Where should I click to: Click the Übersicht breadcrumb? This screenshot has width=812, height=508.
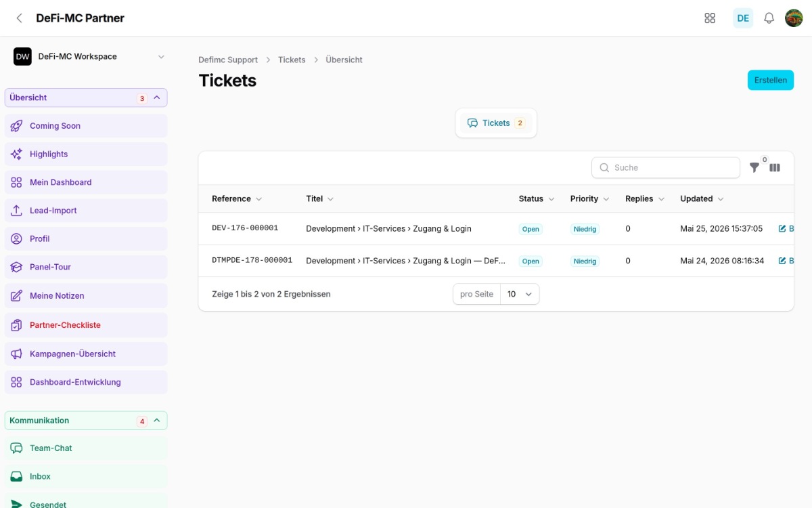(344, 60)
